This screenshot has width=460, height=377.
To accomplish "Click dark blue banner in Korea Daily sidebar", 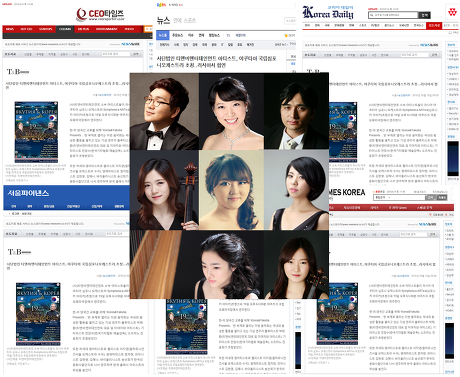I will pos(453,159).
